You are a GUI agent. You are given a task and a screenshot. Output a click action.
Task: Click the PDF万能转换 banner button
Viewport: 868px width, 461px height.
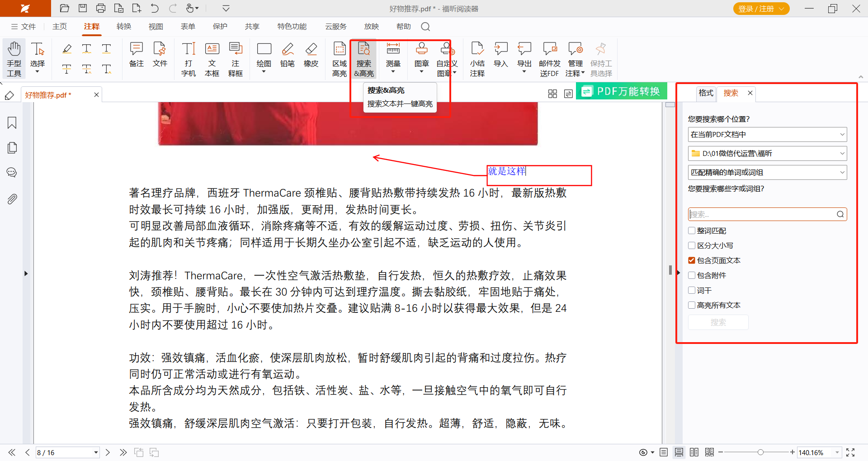point(621,91)
